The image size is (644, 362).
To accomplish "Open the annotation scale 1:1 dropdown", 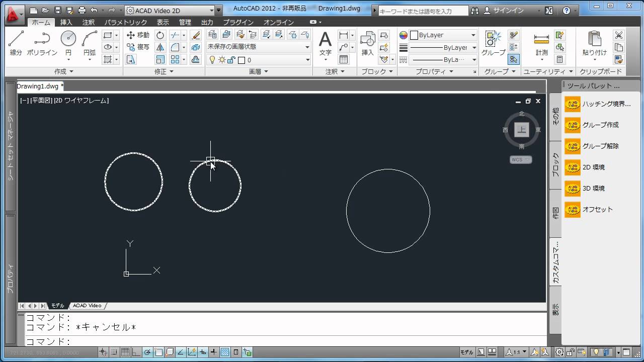I will (x=517, y=352).
